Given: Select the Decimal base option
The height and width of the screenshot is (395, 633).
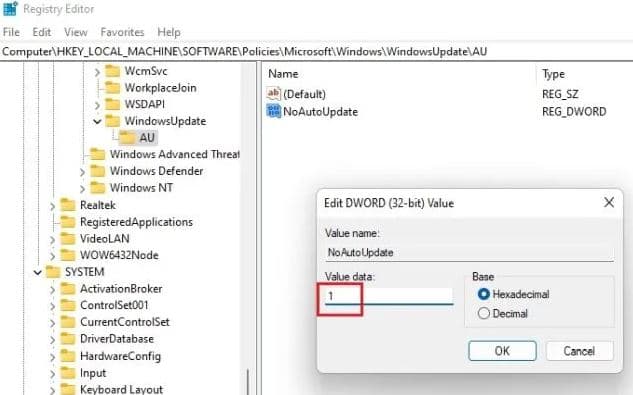Looking at the screenshot, I should (484, 313).
